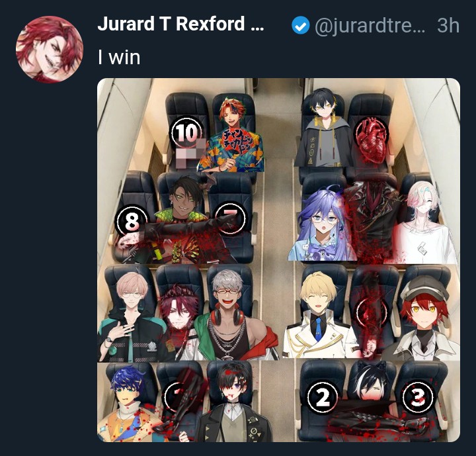Click the number 2 seat marker
Screen dimensions: 476x456
tap(323, 396)
